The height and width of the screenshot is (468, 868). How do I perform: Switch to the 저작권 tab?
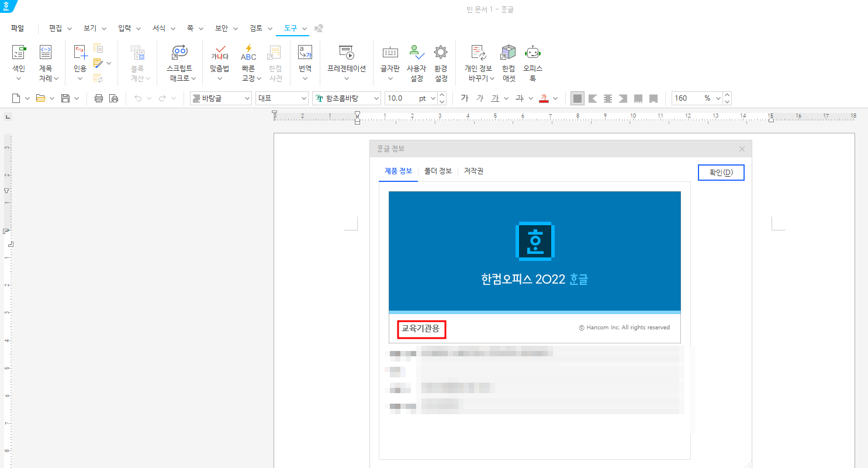point(473,171)
